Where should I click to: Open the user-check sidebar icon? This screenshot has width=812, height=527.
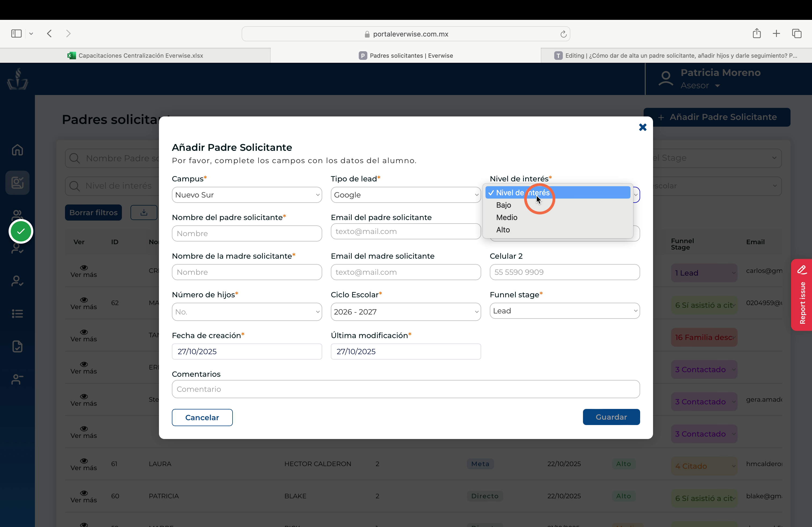pyautogui.click(x=17, y=281)
